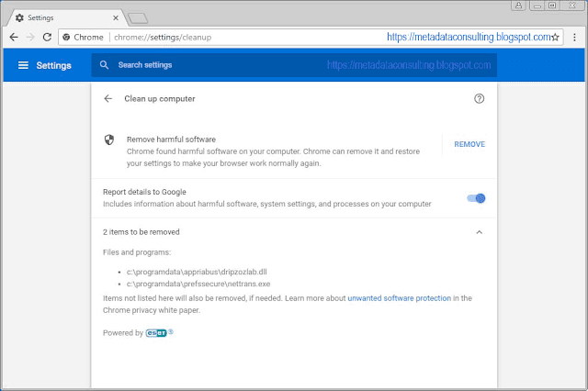588x391 pixels.
Task: Click the shield icon next to Remove harmful software
Action: (108, 140)
